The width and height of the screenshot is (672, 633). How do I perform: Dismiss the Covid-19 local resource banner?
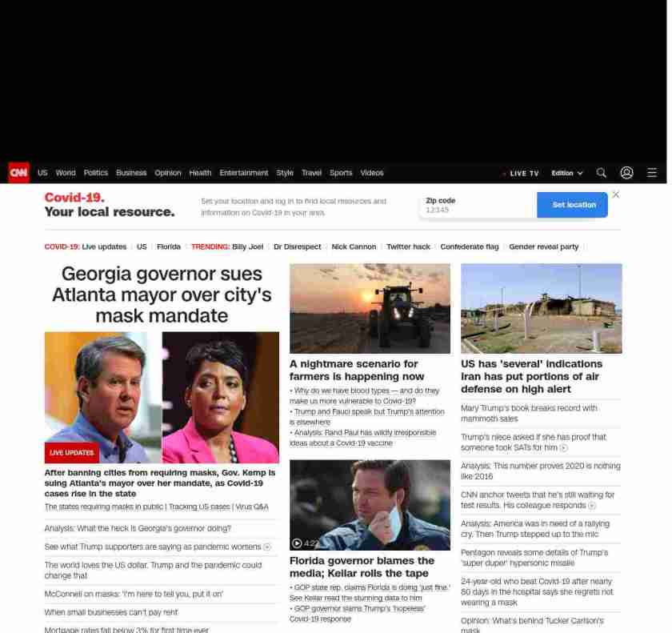click(x=615, y=194)
